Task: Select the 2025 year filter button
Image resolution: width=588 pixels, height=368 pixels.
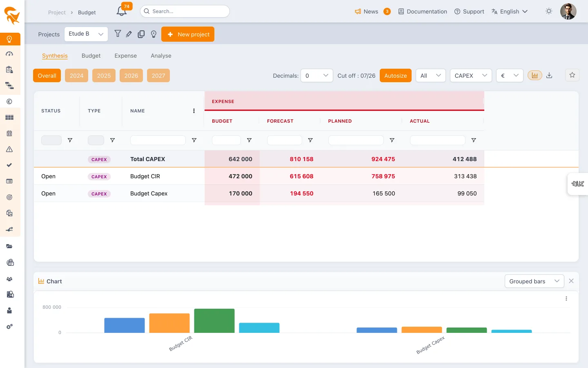Action: pos(104,76)
